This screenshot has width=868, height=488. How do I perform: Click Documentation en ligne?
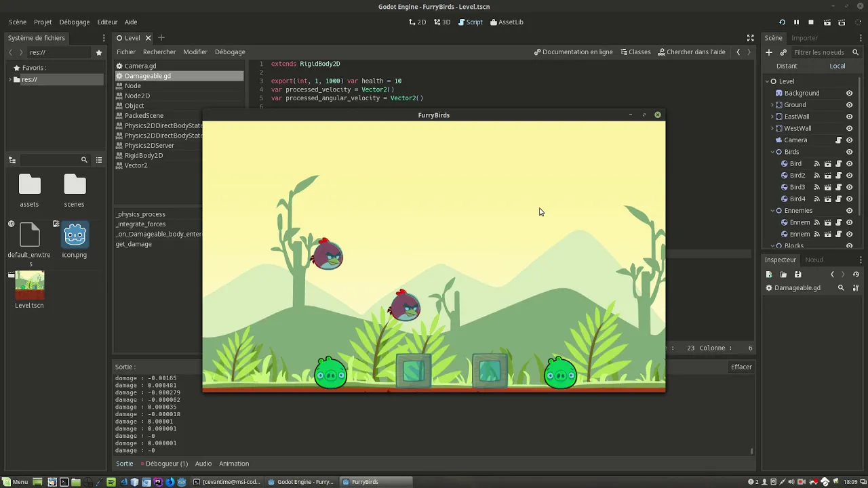point(573,52)
